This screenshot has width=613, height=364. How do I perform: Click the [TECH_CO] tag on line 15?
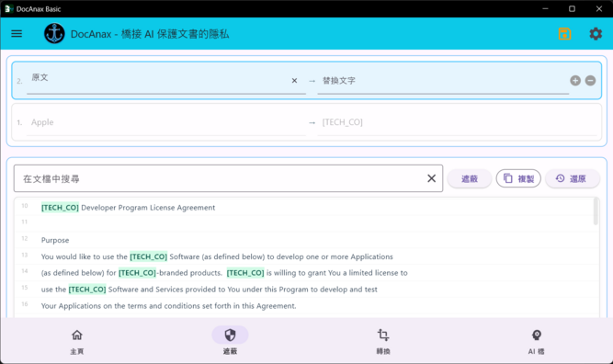point(87,290)
